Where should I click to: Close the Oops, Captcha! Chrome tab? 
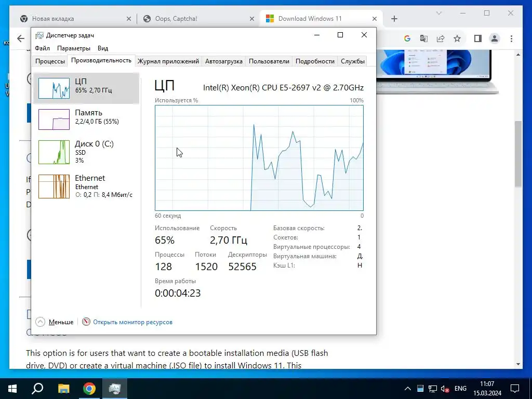[x=252, y=19]
